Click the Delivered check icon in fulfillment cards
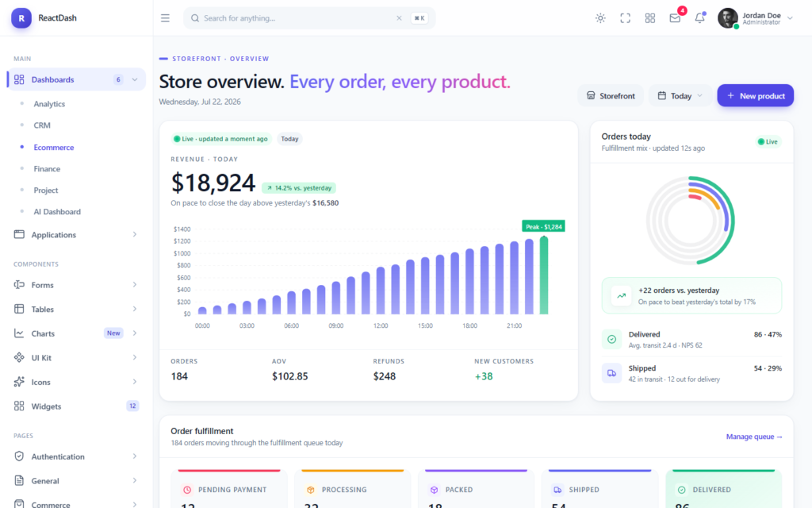Image resolution: width=812 pixels, height=508 pixels. point(681,490)
